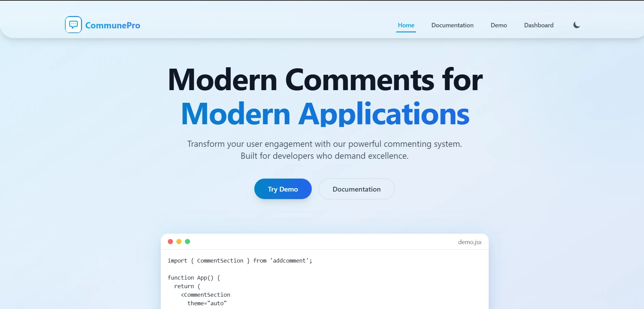Image resolution: width=644 pixels, height=309 pixels.
Task: Click the theme="auto" attribute in code
Action: (207, 303)
